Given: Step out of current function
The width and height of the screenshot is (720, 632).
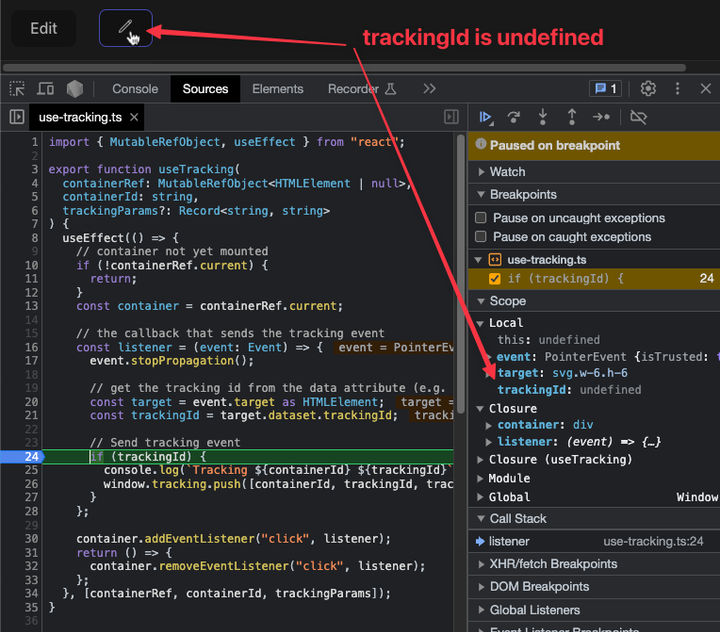Looking at the screenshot, I should click(571, 117).
